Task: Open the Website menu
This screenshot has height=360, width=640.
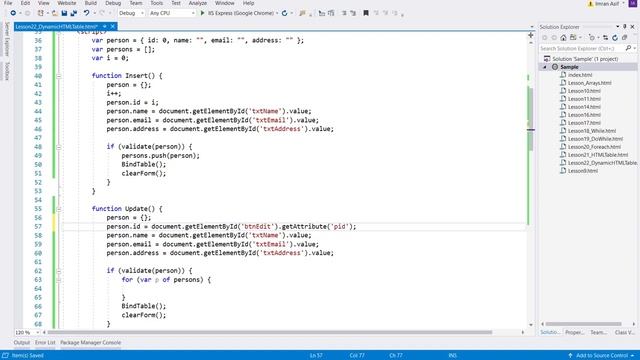Action: (x=67, y=3)
